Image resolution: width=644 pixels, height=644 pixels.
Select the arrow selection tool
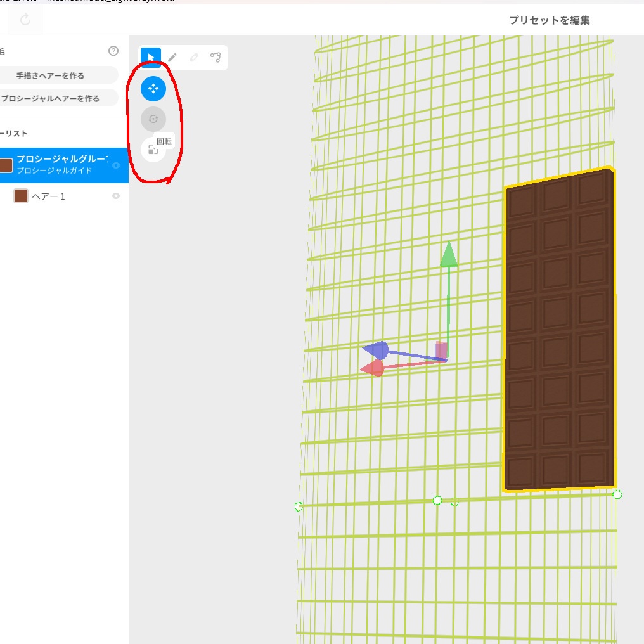point(151,57)
